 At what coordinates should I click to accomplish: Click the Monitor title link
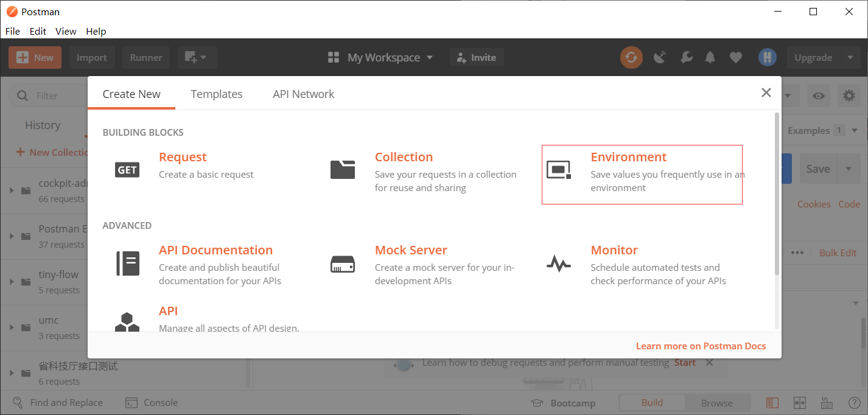pos(614,250)
